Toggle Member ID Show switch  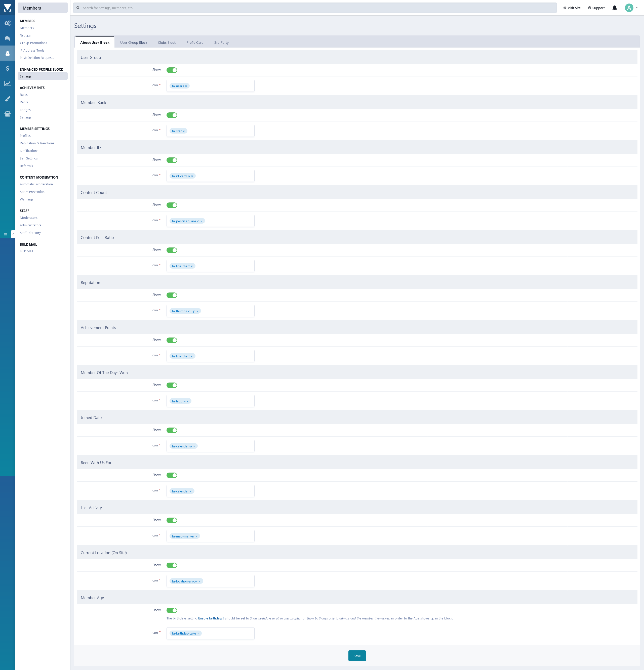pyautogui.click(x=172, y=160)
